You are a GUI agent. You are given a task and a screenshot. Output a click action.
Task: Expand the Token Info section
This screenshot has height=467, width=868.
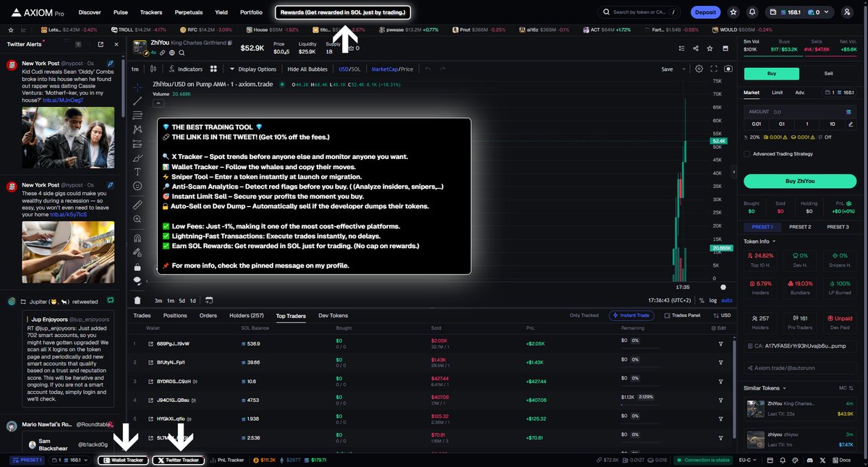[759, 241]
